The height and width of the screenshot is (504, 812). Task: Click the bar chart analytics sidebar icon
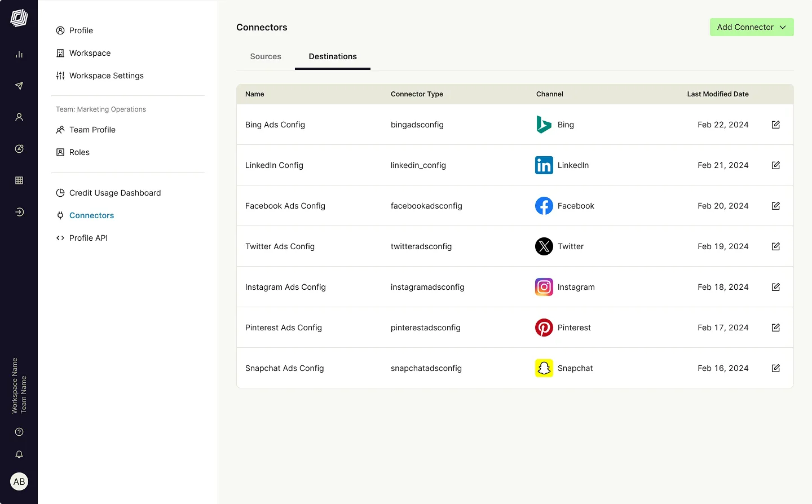coord(19,54)
